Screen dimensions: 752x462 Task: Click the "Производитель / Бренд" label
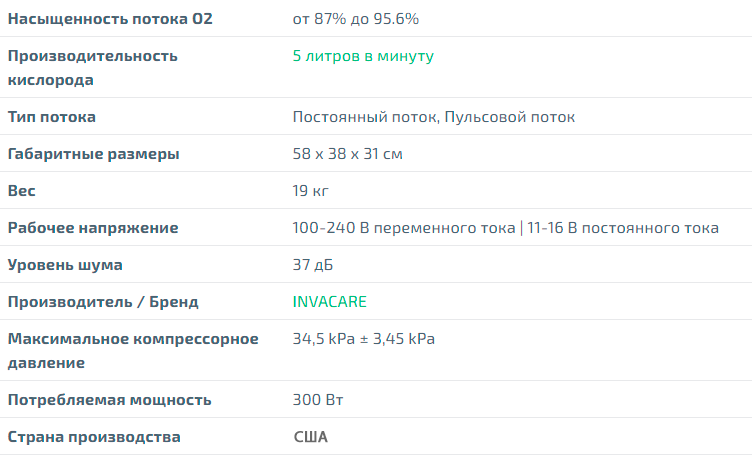(103, 302)
